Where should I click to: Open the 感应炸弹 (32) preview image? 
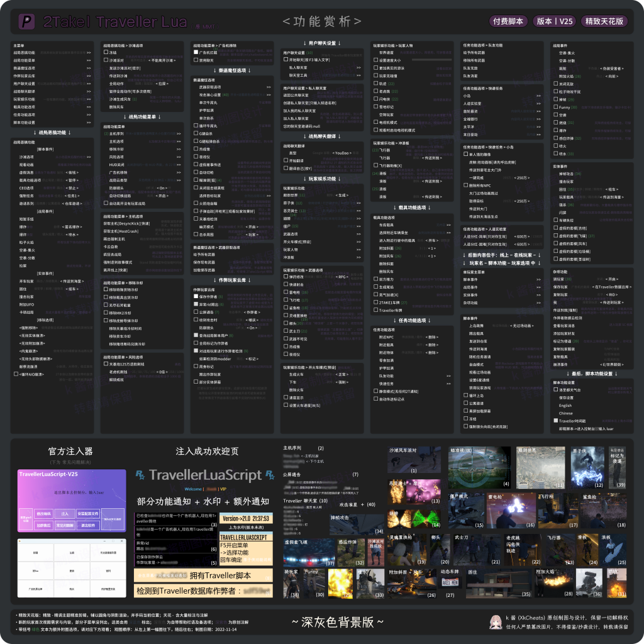351,553
